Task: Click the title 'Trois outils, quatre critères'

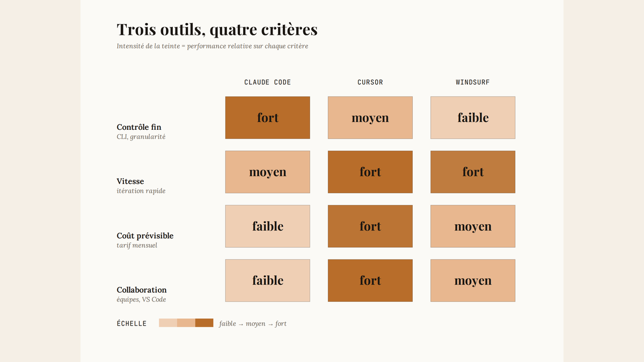Action: pyautogui.click(x=217, y=29)
